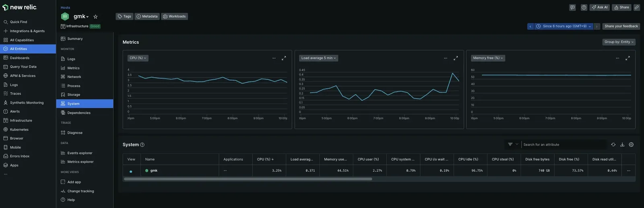Open Metrics explorer
The height and width of the screenshot is (208, 644).
tap(80, 162)
